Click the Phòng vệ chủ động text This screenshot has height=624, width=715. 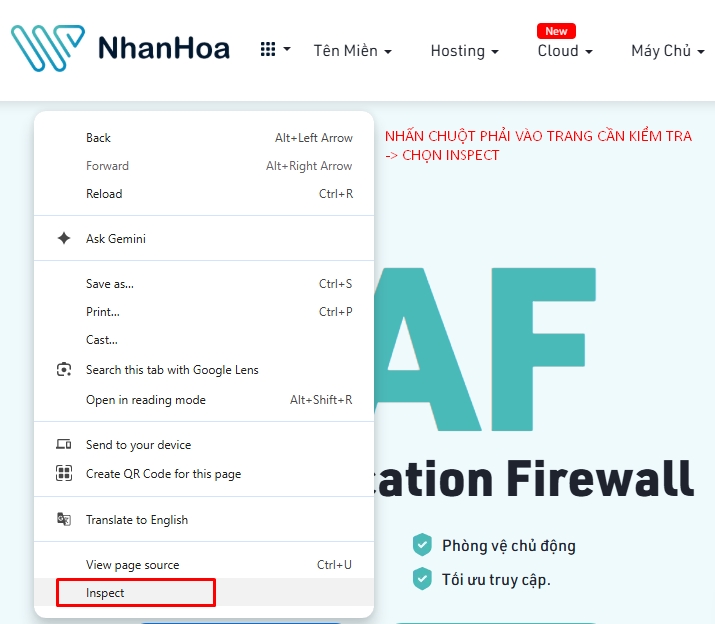(508, 546)
